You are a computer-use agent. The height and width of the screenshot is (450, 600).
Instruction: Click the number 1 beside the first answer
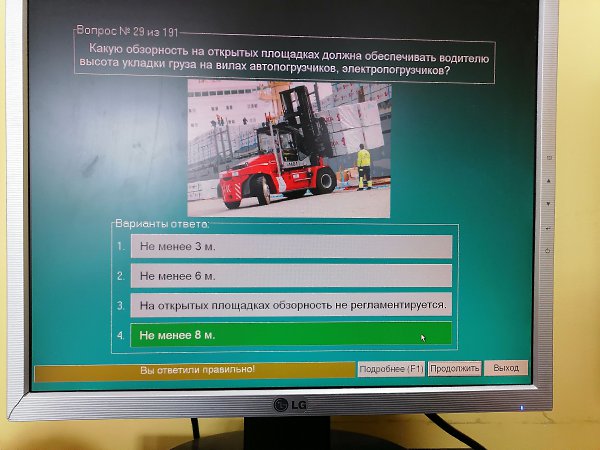tap(120, 246)
